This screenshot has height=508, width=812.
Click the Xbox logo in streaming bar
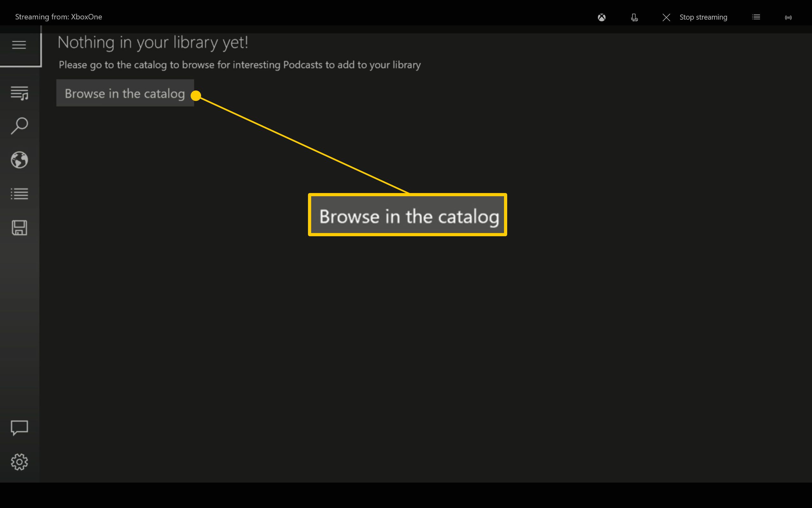point(602,17)
